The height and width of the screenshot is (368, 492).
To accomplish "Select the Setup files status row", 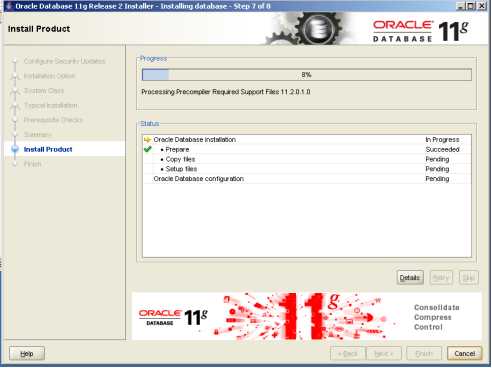I will pos(307,169).
